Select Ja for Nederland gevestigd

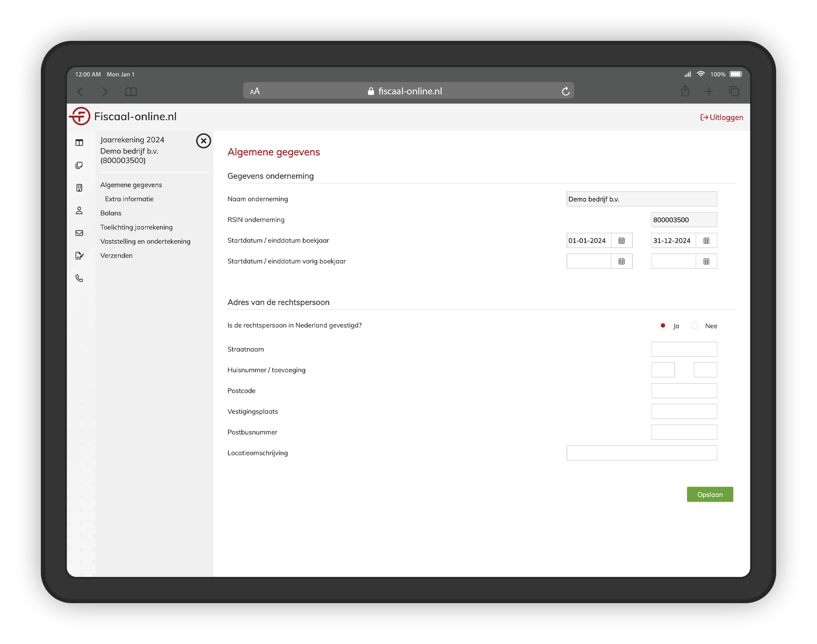(x=663, y=326)
